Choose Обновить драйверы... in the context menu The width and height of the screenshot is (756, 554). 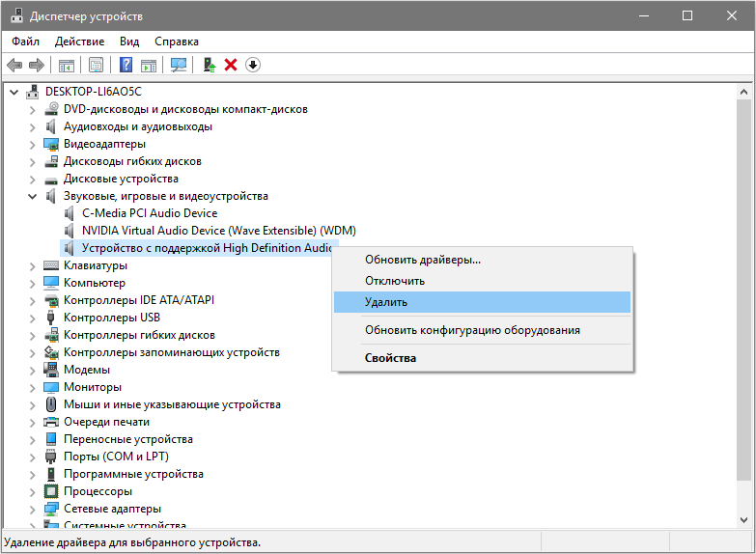click(x=422, y=260)
